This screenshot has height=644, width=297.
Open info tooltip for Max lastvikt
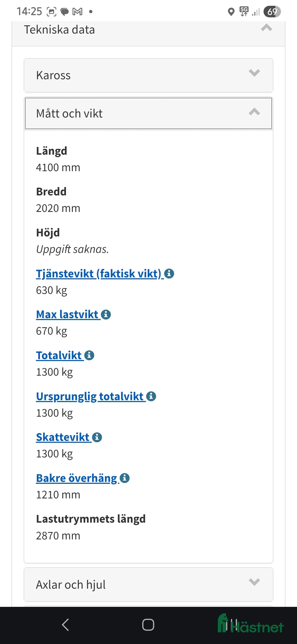coord(106,314)
